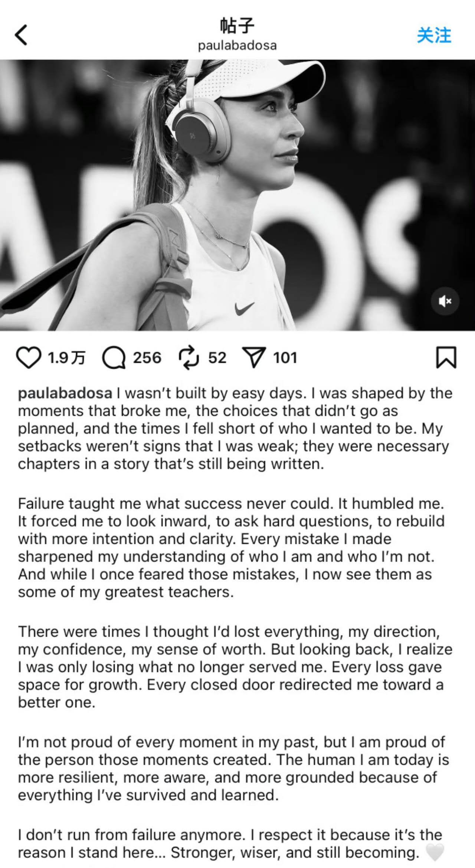475x868 pixels.
Task: Tap caption paragraph starting "There were times"
Action: pyautogui.click(x=235, y=667)
